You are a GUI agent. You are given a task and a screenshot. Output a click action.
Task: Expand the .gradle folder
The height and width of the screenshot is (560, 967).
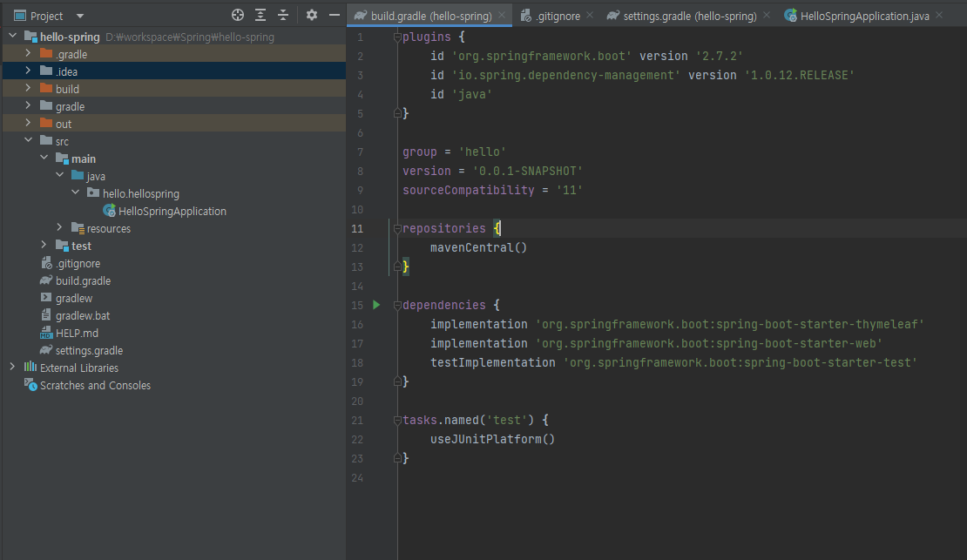pyautogui.click(x=28, y=53)
